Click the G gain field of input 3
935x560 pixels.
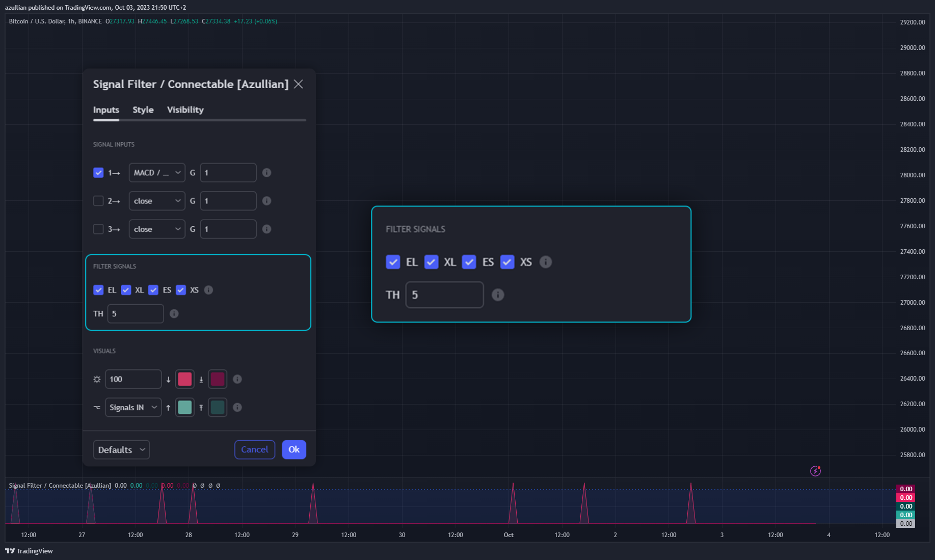coord(228,229)
